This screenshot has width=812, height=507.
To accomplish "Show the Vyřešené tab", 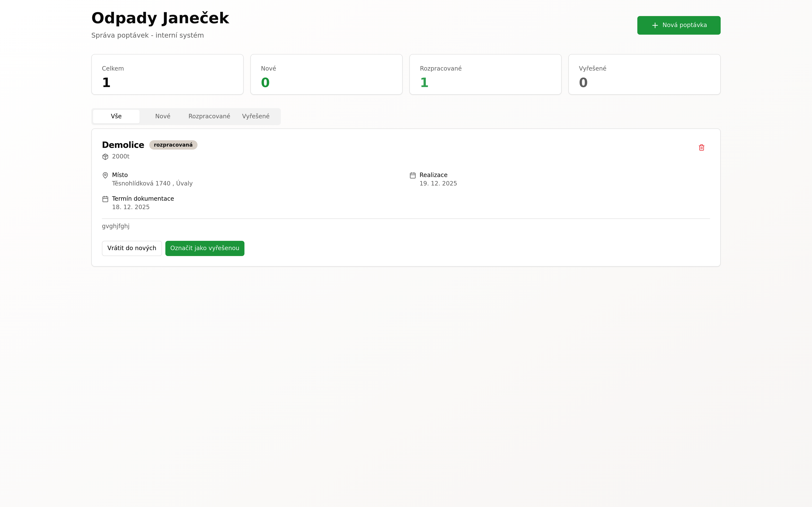I will 256,116.
